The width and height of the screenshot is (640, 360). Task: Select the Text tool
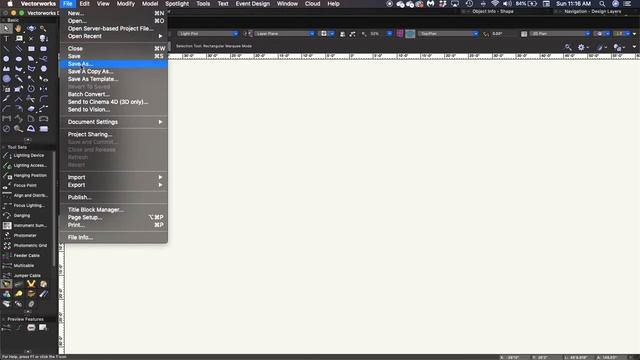(6, 39)
